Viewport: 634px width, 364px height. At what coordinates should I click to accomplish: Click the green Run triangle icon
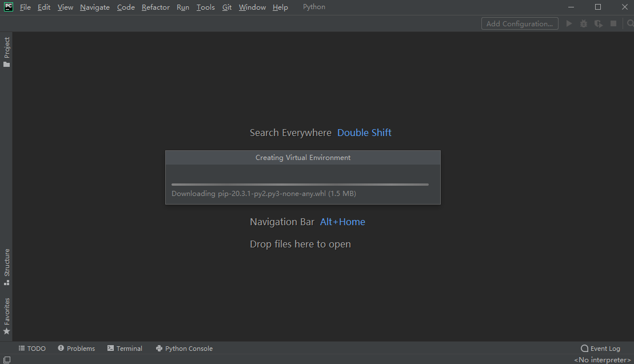569,23
